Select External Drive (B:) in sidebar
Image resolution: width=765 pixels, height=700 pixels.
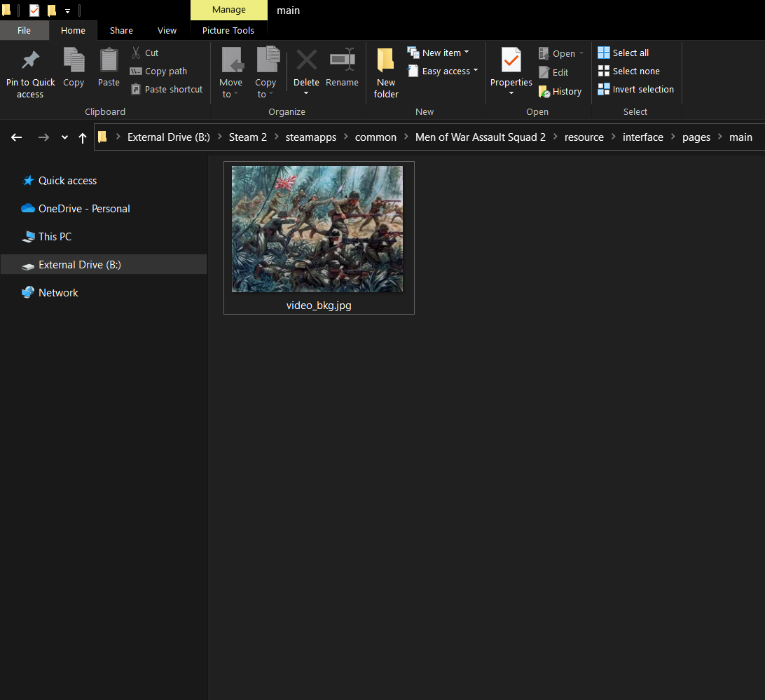click(x=104, y=265)
